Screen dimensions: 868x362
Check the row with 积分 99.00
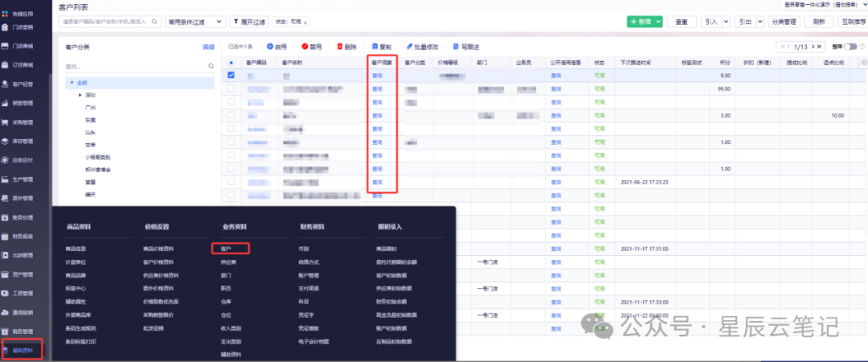coord(231,88)
